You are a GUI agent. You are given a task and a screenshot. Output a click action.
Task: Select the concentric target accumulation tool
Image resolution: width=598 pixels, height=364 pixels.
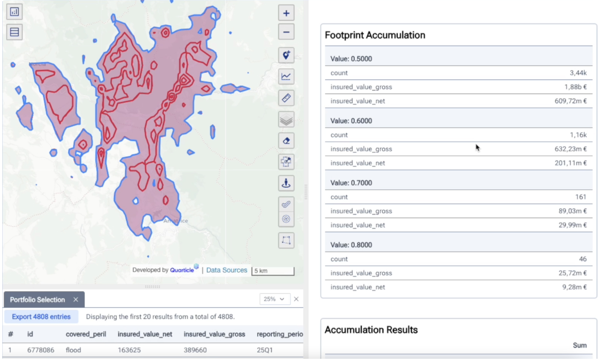(x=286, y=219)
